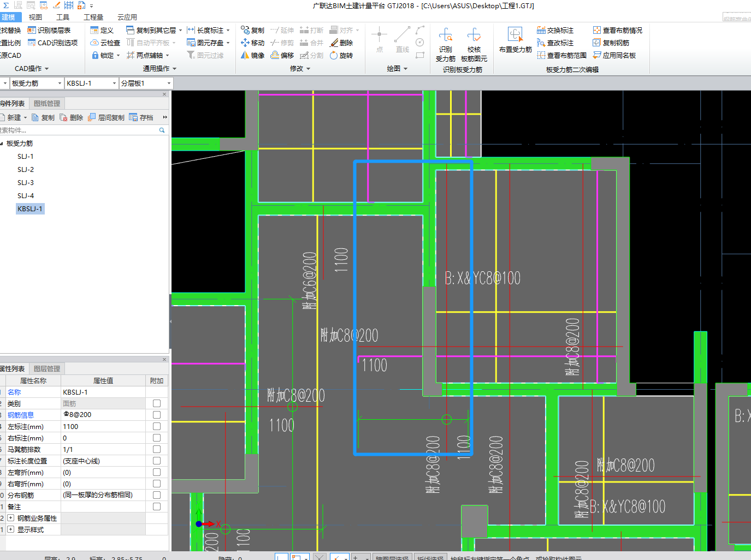Click 校核板筋图元 check tool

coord(474,44)
